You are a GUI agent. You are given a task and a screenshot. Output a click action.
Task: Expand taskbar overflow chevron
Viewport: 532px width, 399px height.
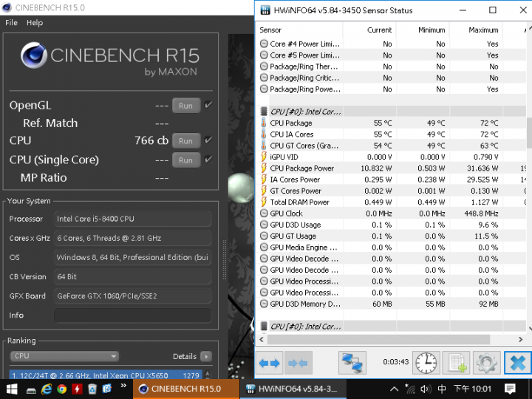[123, 386]
